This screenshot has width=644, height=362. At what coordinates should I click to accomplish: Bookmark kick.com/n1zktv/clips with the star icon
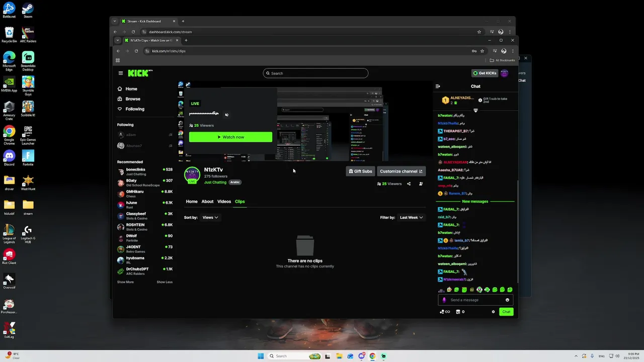[x=482, y=51]
